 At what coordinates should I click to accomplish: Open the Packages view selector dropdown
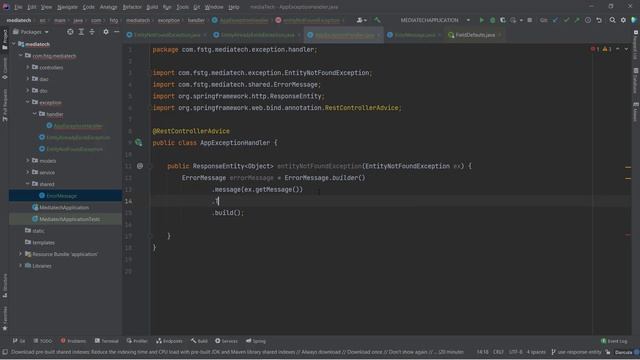pos(31,32)
